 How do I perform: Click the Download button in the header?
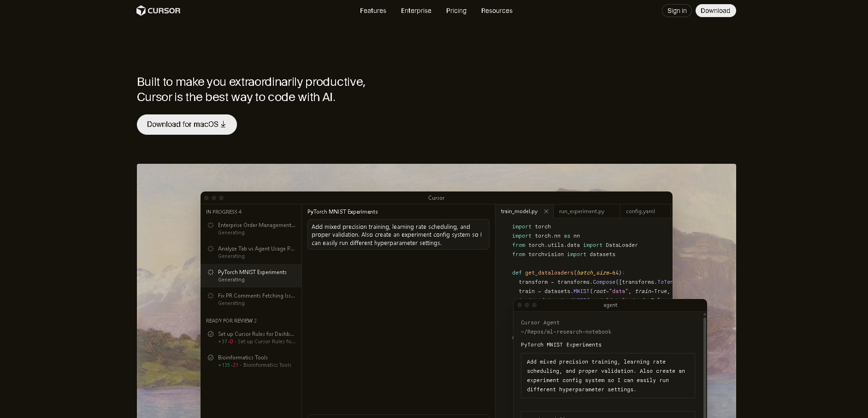[x=715, y=11]
